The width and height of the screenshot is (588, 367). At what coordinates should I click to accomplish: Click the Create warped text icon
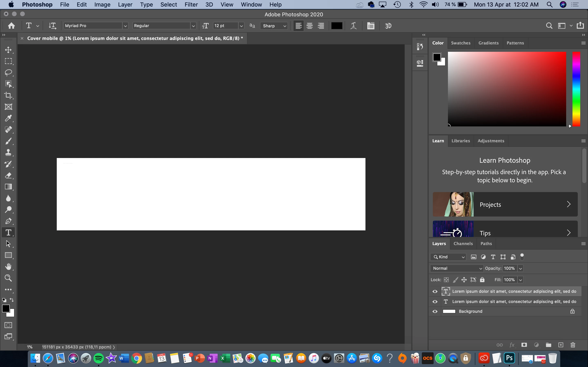coord(354,26)
